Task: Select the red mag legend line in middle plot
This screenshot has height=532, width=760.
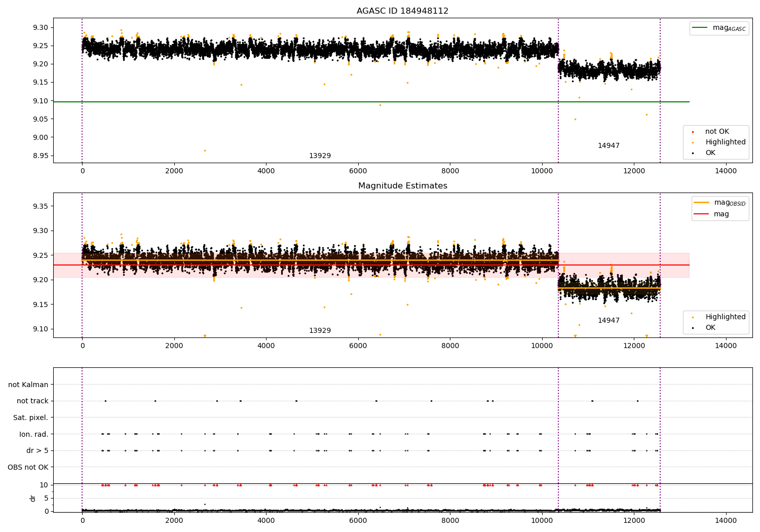Action: tap(701, 214)
